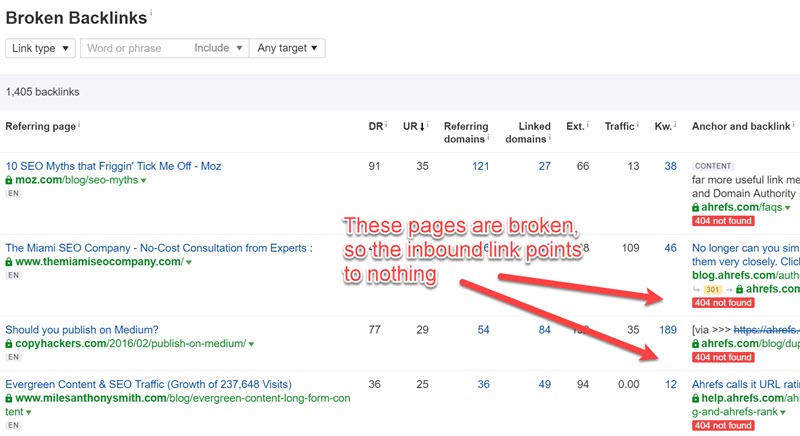Click keywords value 12
The image size is (800, 436).
click(671, 384)
